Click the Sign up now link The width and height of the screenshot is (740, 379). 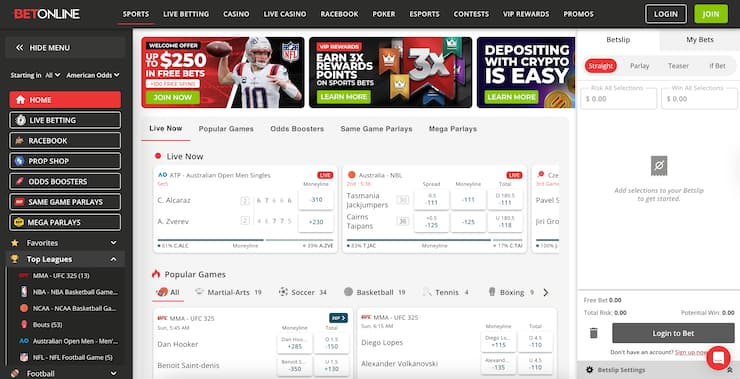[x=692, y=352]
